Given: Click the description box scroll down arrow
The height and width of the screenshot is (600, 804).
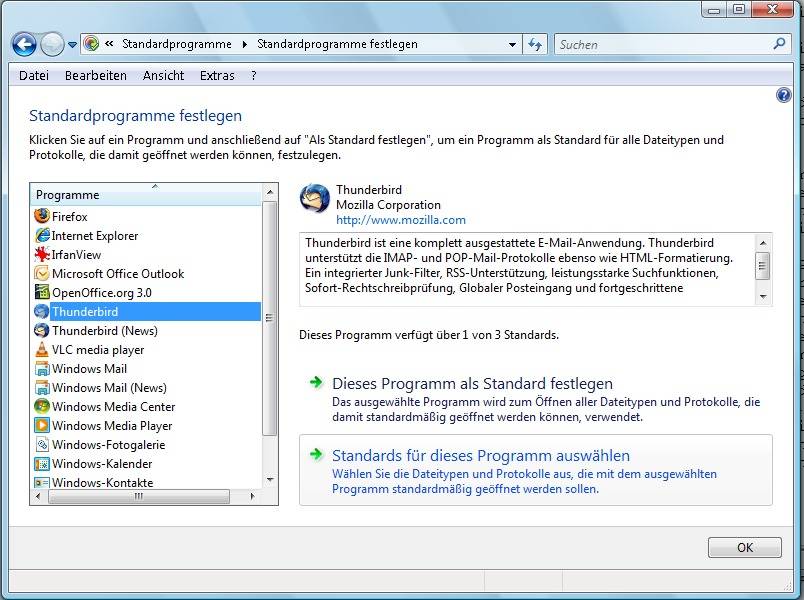Looking at the screenshot, I should tap(763, 297).
